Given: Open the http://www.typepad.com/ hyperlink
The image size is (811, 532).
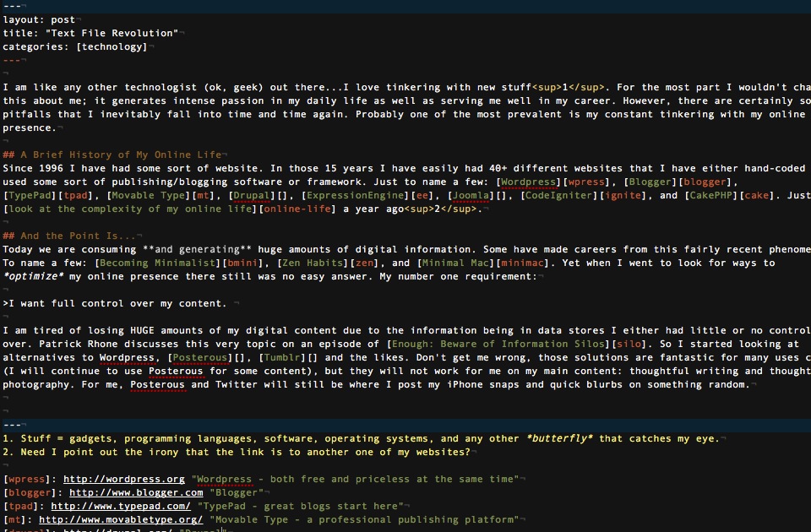Looking at the screenshot, I should pos(123,506).
